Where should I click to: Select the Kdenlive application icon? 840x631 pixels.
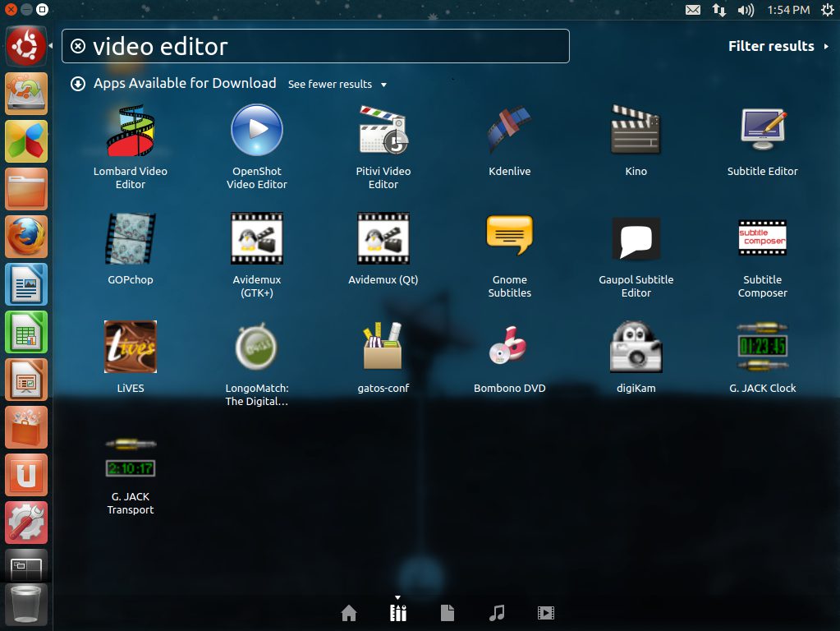(x=509, y=131)
